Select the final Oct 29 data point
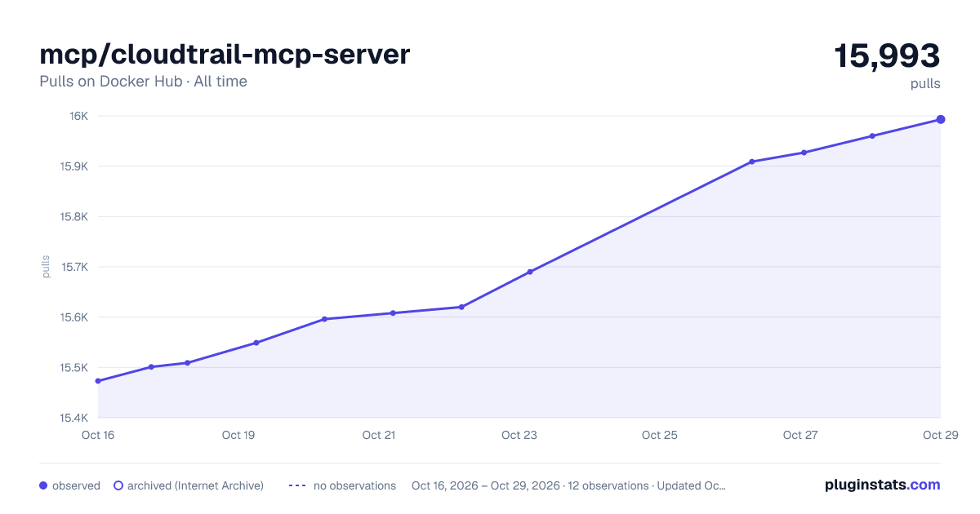This screenshot has height=514, width=980. (941, 119)
